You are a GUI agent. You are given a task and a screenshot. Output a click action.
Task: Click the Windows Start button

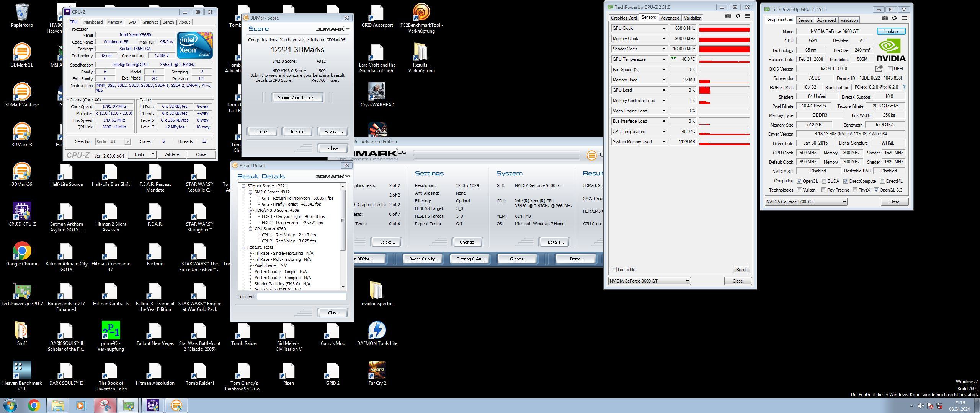point(10,405)
